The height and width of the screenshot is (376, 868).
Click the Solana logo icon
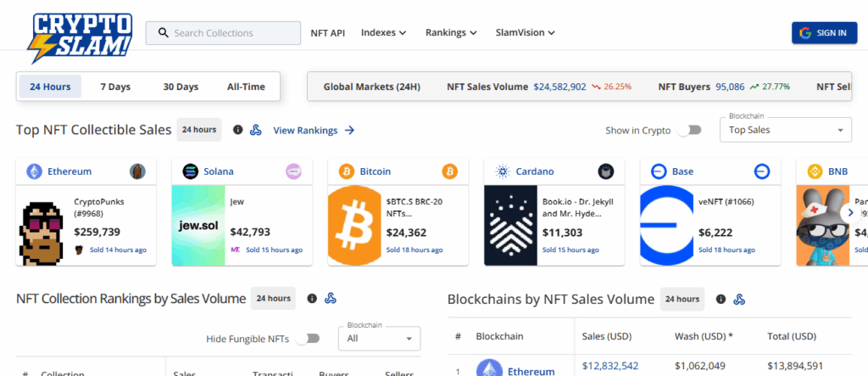pos(191,171)
